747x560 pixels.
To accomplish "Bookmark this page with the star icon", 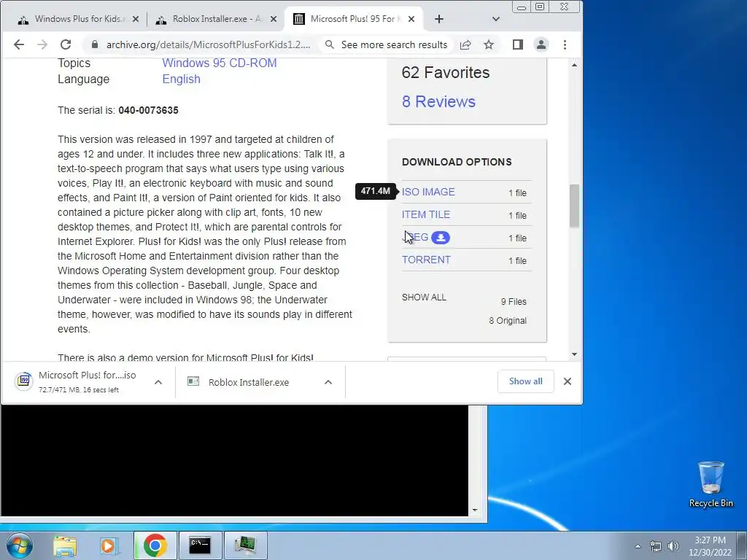I will 489,44.
